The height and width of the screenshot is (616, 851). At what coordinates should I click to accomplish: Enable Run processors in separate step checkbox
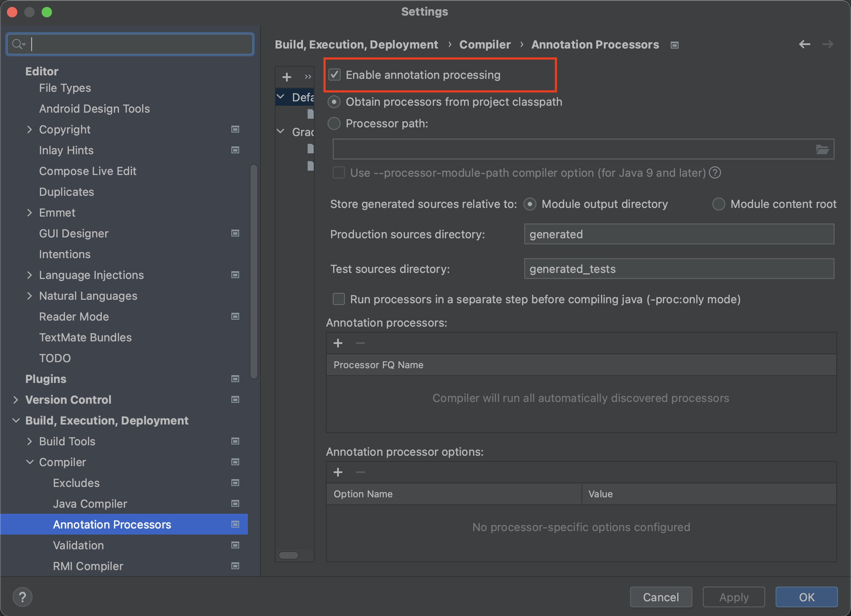click(338, 299)
